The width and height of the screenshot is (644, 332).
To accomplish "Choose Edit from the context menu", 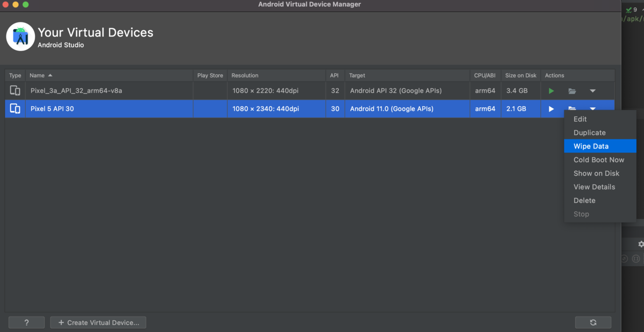I will coord(600,119).
